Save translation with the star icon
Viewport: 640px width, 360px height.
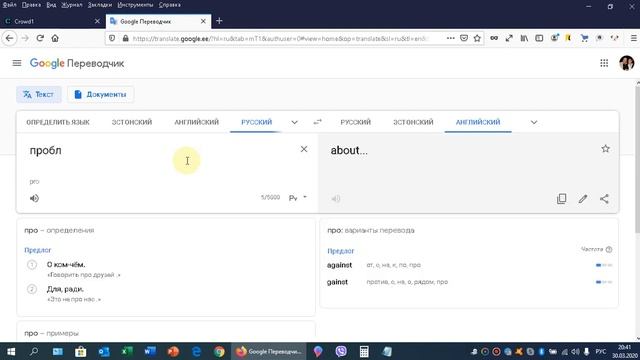[605, 149]
